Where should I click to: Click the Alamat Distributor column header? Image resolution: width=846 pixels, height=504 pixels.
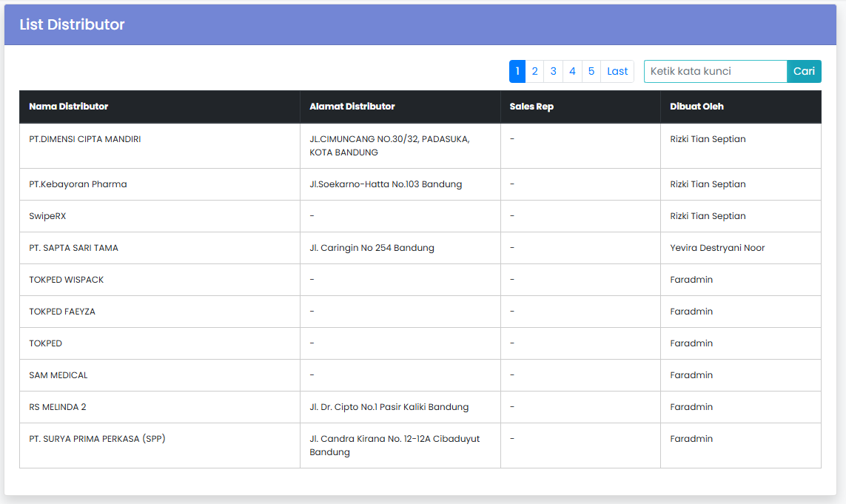[x=352, y=107]
